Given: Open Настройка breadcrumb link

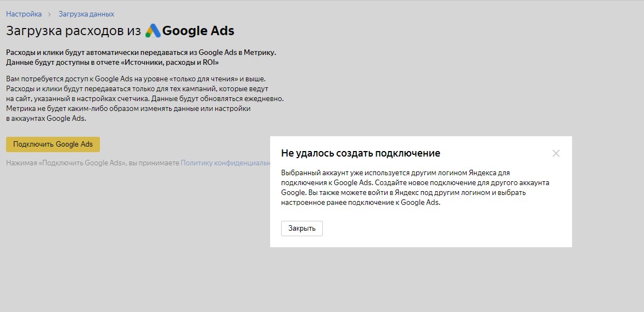Looking at the screenshot, I should [24, 14].
